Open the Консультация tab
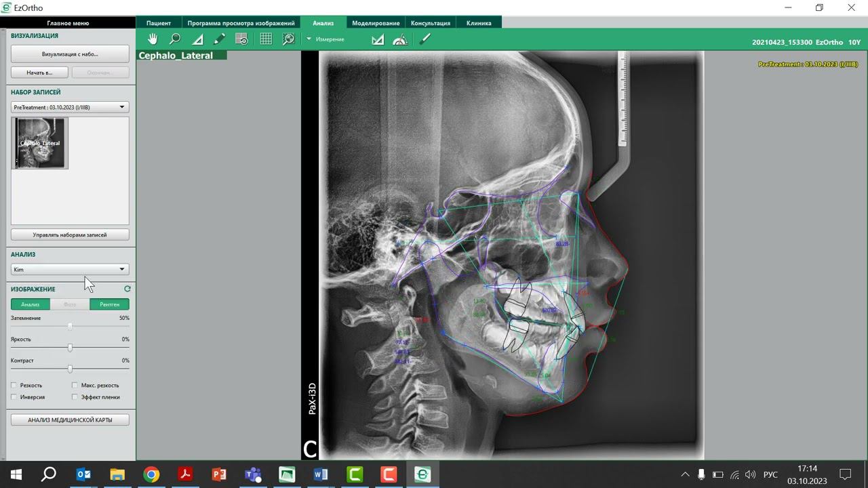The image size is (868, 488). click(x=431, y=22)
